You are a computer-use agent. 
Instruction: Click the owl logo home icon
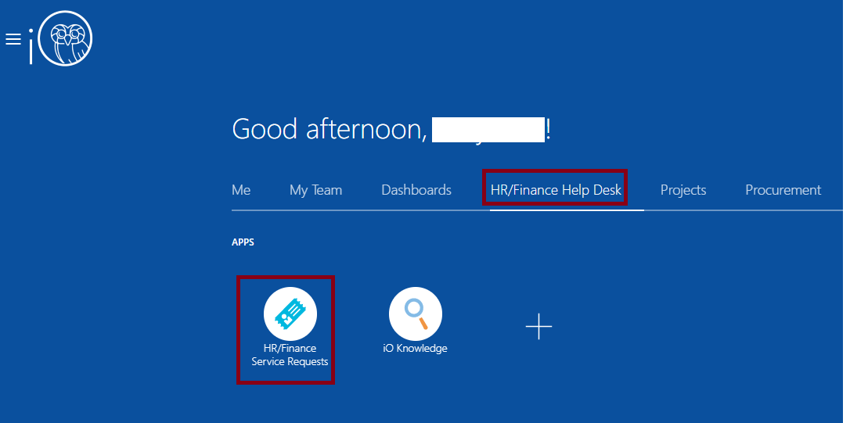[x=66, y=38]
